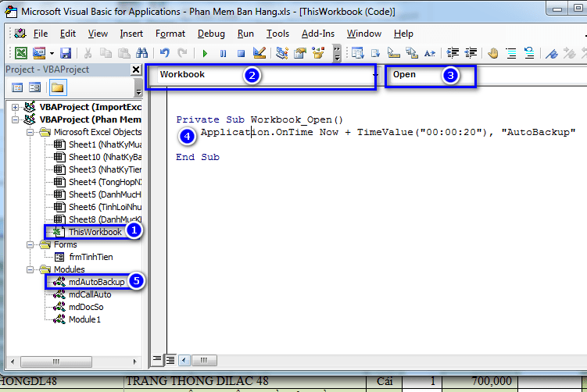Toggle Folders view in Project pane
This screenshot has width=587, height=392.
(x=58, y=87)
